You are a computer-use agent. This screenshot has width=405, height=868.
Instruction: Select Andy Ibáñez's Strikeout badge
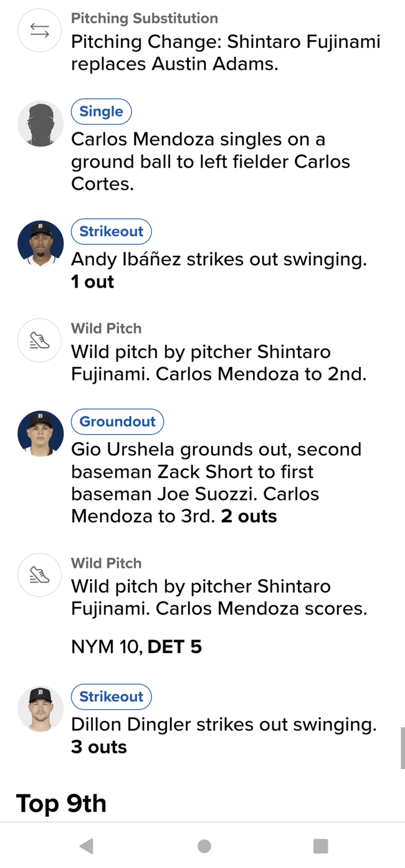(x=111, y=231)
